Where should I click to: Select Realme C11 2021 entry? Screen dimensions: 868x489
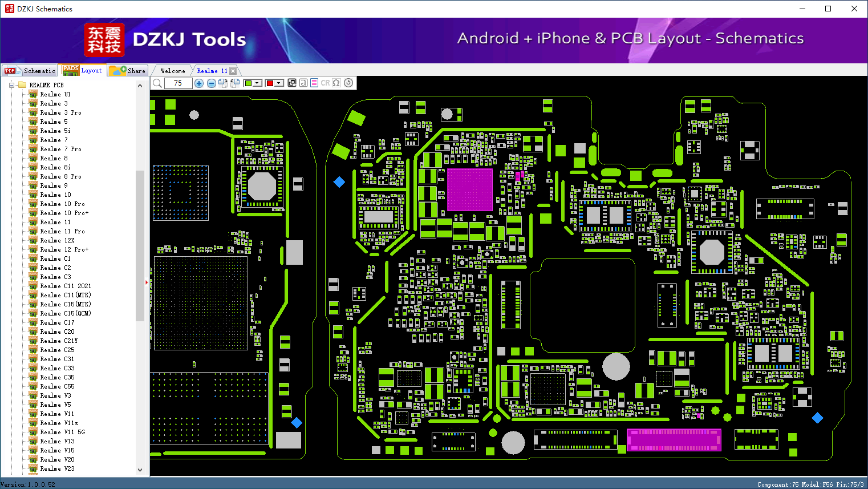pos(66,286)
